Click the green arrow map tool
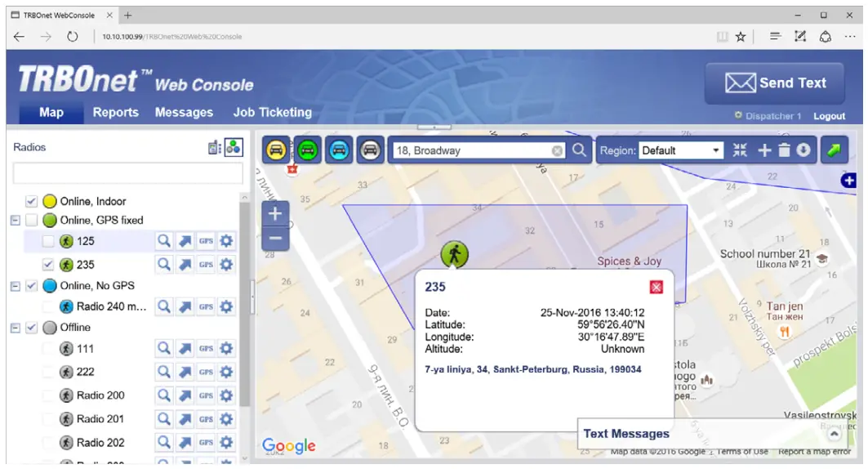The height and width of the screenshot is (469, 868). [x=835, y=150]
